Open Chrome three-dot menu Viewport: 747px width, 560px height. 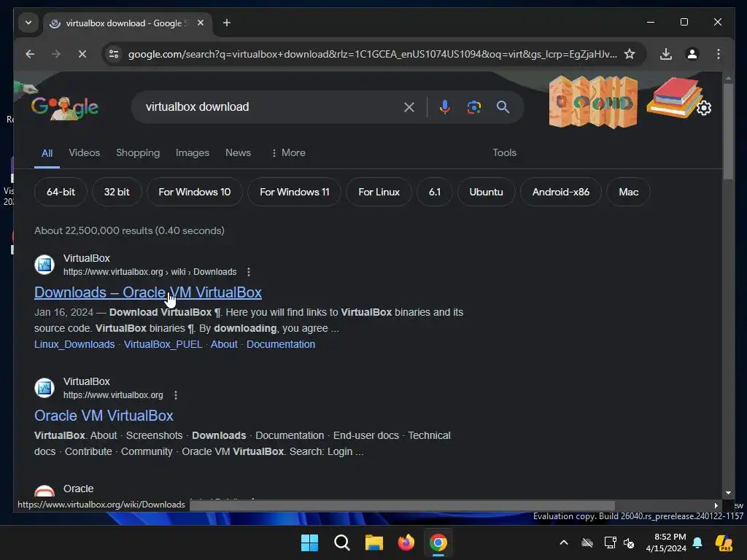719,54
